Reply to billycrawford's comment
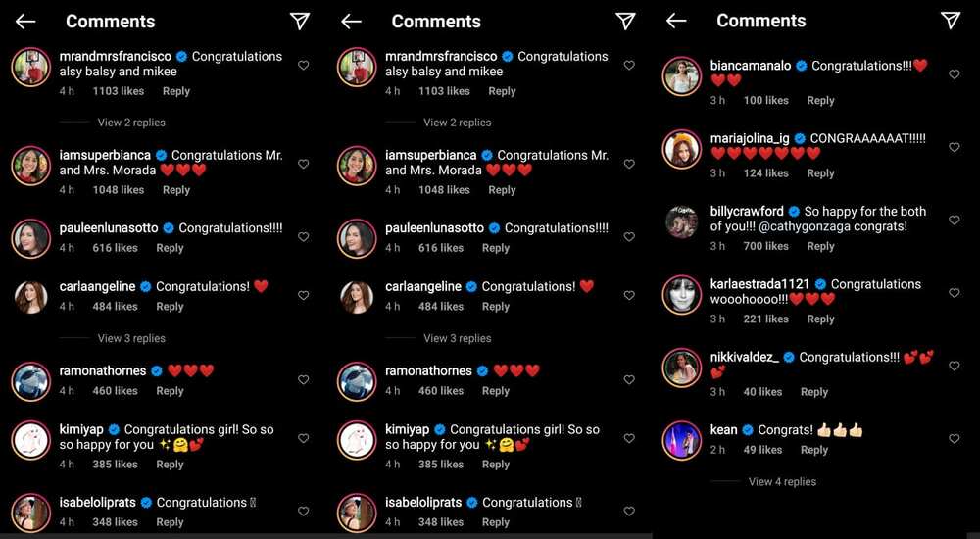 (x=820, y=246)
